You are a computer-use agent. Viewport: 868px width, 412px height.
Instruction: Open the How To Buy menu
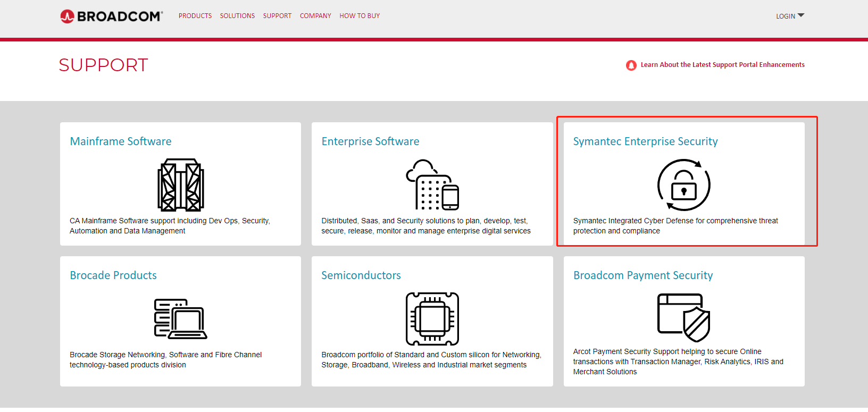360,16
